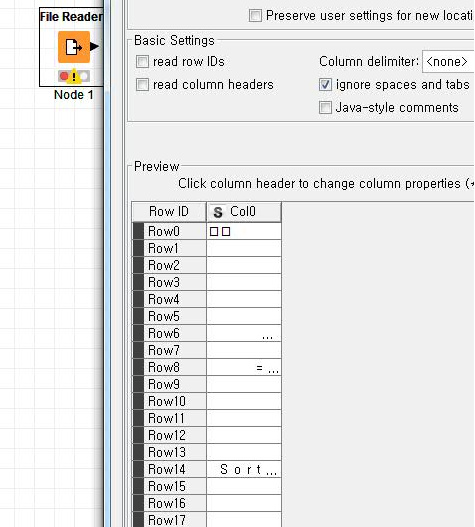Click the Row ID column header
Viewport: 475px width, 527px height.
tap(169, 212)
